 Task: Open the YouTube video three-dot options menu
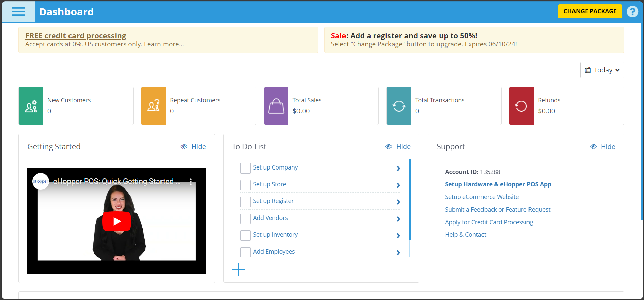coord(191,182)
